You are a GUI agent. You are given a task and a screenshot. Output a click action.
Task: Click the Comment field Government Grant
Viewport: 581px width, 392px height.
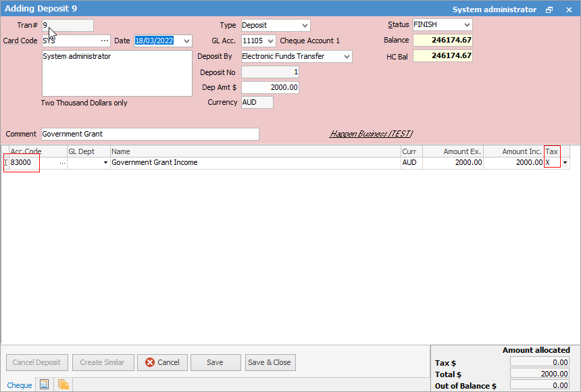coord(150,134)
